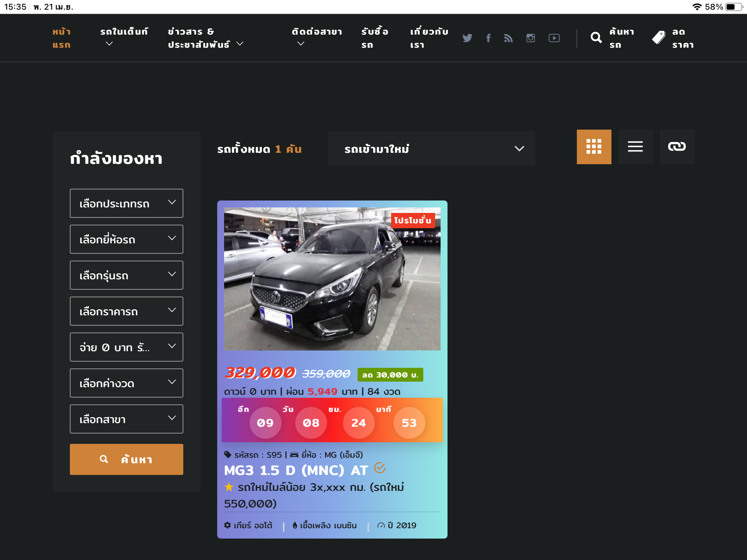Click the countdown seconds circle 53
This screenshot has height=560, width=747.
(409, 423)
